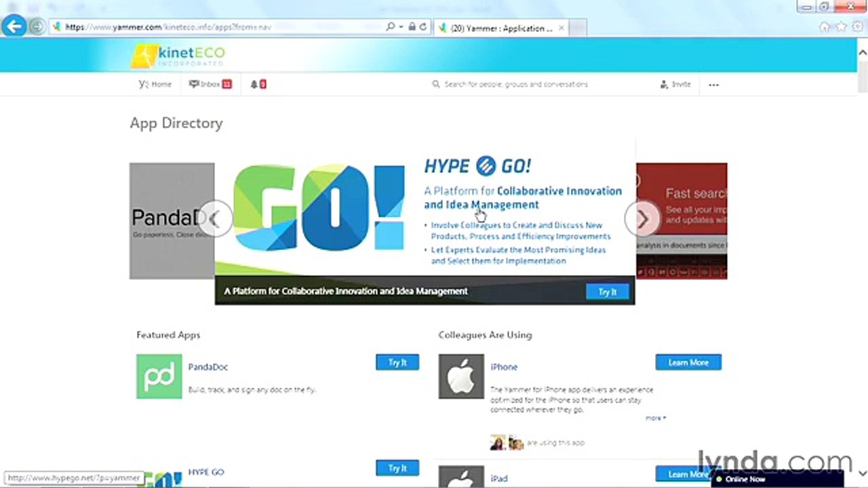Click the iPad Apple logo app icon

[461, 476]
